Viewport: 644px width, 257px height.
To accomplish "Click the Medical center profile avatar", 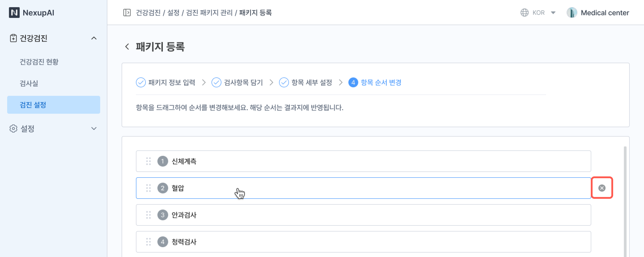I will (x=572, y=13).
